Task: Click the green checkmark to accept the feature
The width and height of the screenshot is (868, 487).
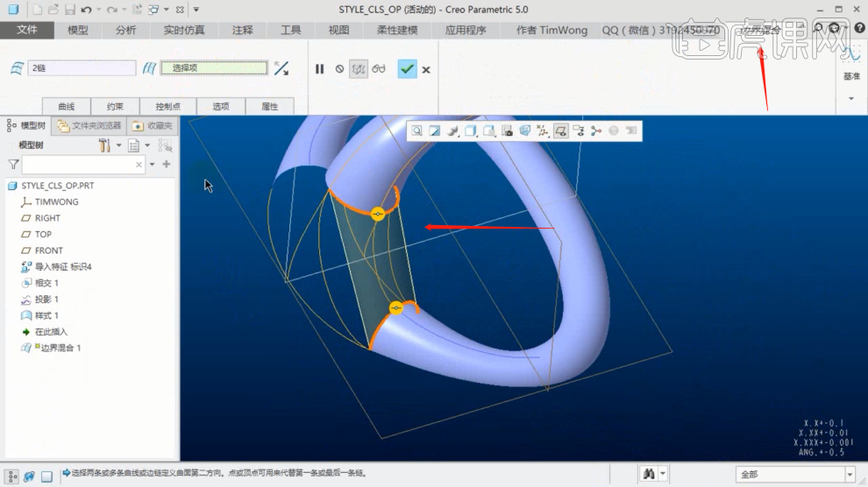Action: pyautogui.click(x=407, y=68)
